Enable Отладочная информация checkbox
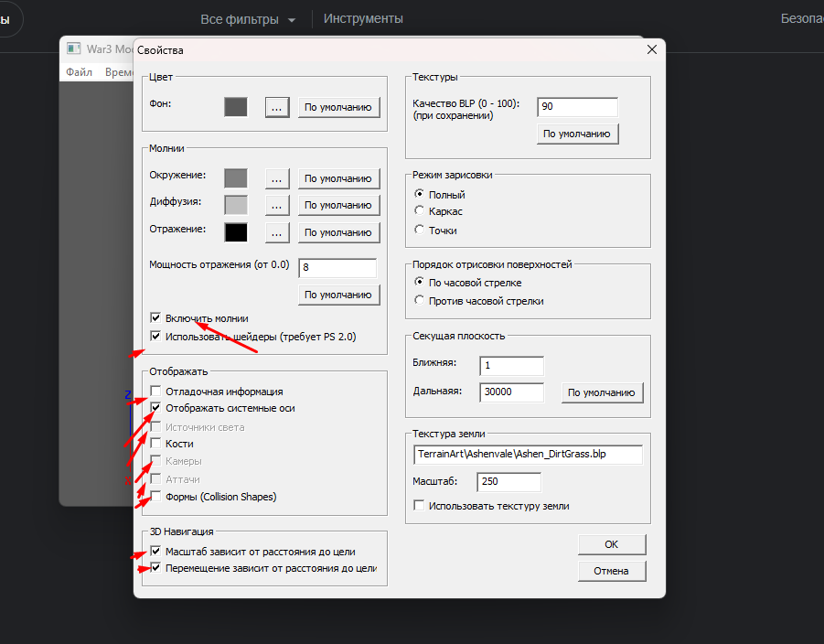Screen dimensions: 824x644 click(155, 391)
